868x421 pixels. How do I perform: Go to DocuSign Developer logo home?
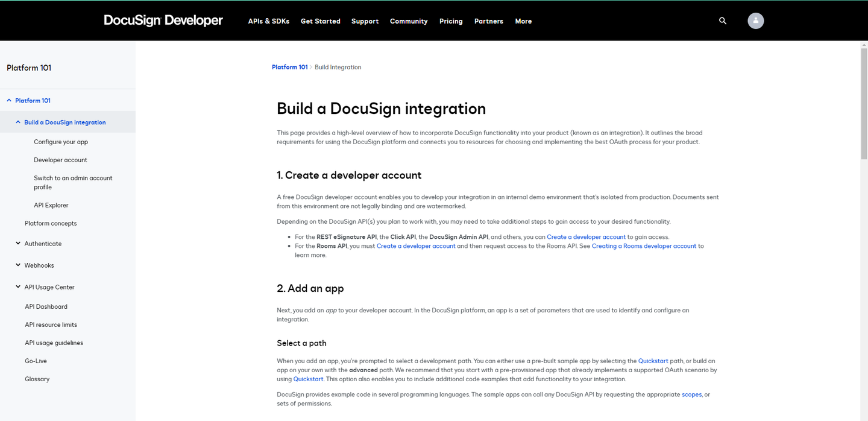click(x=163, y=21)
